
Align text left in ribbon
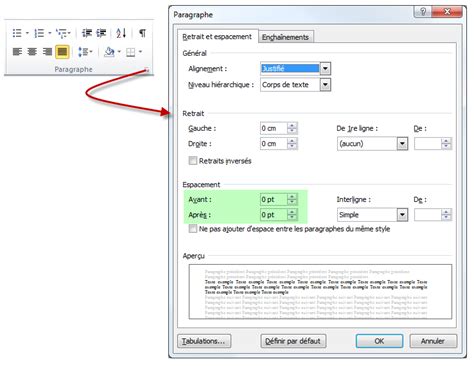17,52
